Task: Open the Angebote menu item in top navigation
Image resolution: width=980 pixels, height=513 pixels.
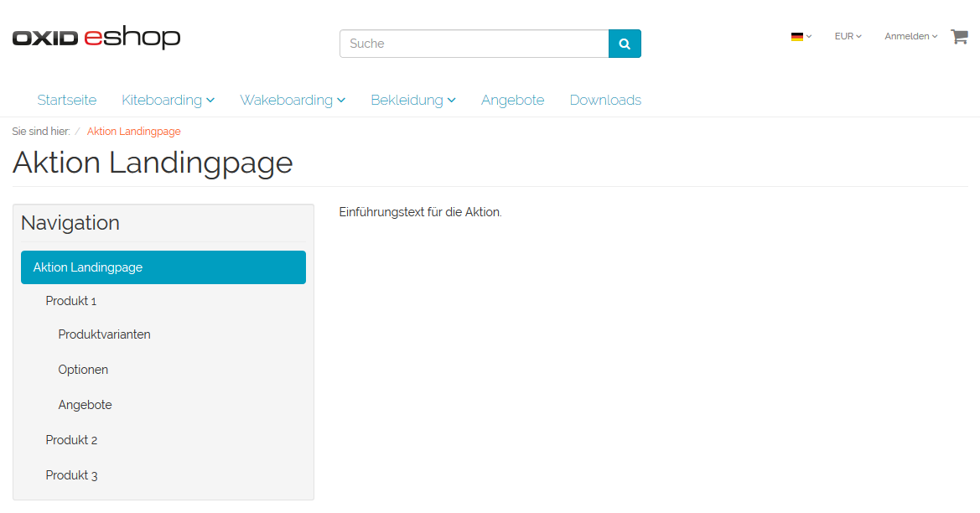Action: 512,100
